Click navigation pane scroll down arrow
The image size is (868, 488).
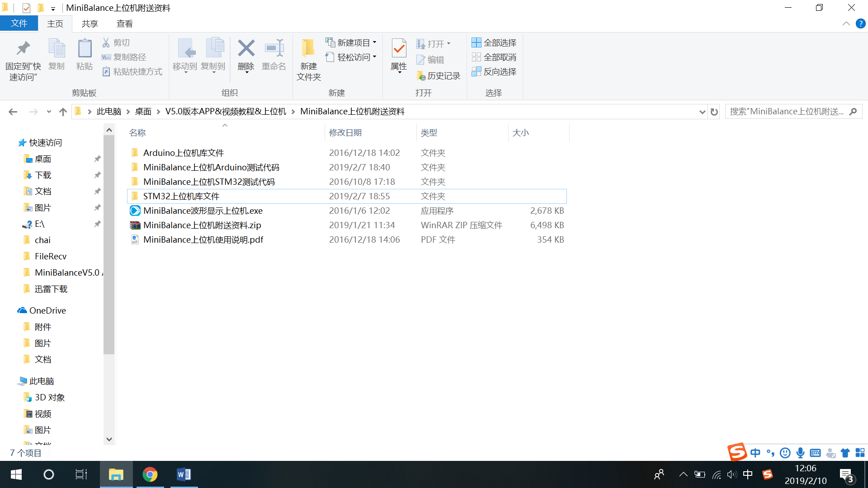coord(109,439)
